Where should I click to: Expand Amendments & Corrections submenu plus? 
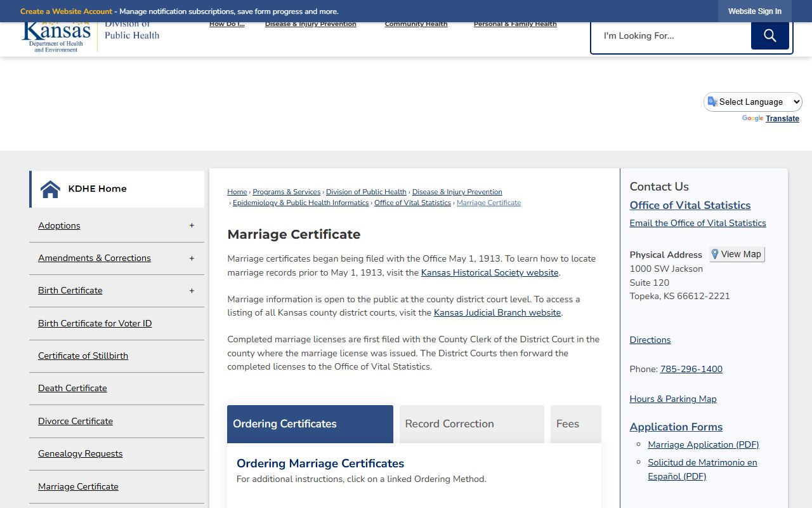[x=192, y=258]
